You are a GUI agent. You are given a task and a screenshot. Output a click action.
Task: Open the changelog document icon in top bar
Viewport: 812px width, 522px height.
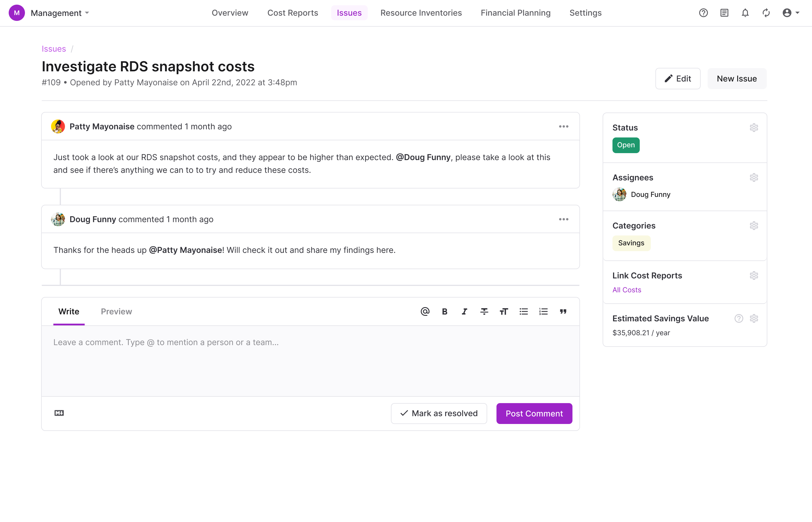point(724,13)
